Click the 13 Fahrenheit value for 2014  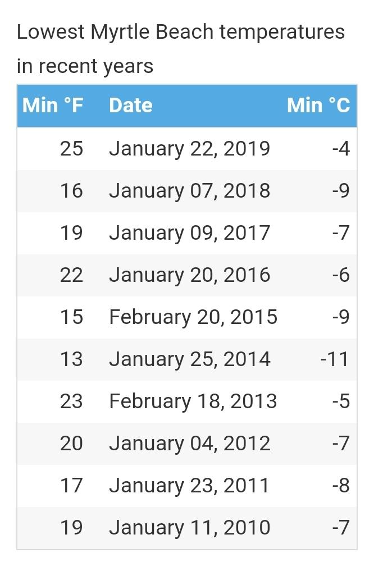pyautogui.click(x=71, y=359)
